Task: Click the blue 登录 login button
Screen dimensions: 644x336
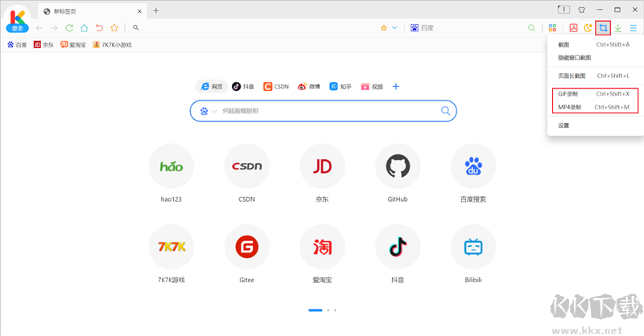Action: point(17,28)
